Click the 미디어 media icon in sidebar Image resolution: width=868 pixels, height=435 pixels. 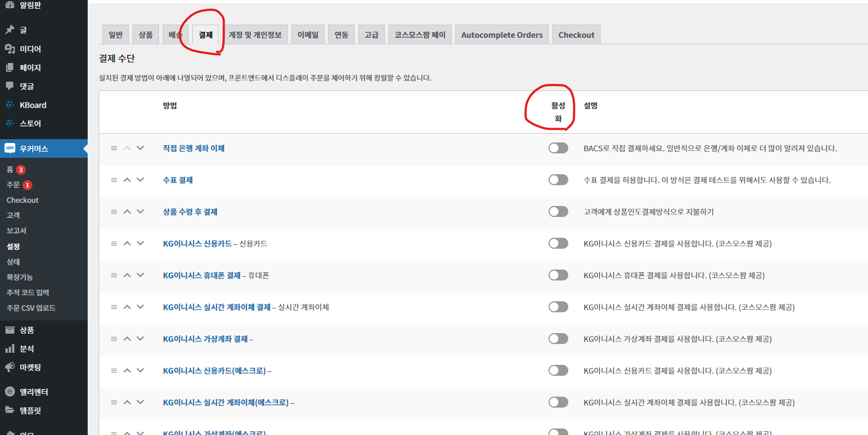(x=10, y=49)
